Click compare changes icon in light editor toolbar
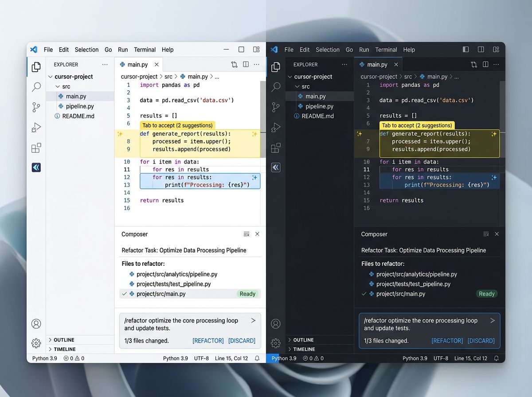 tap(234, 65)
